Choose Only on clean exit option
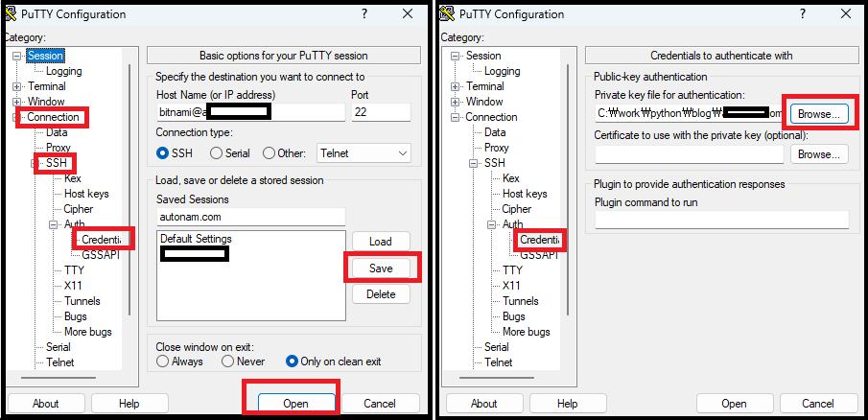 click(x=293, y=362)
